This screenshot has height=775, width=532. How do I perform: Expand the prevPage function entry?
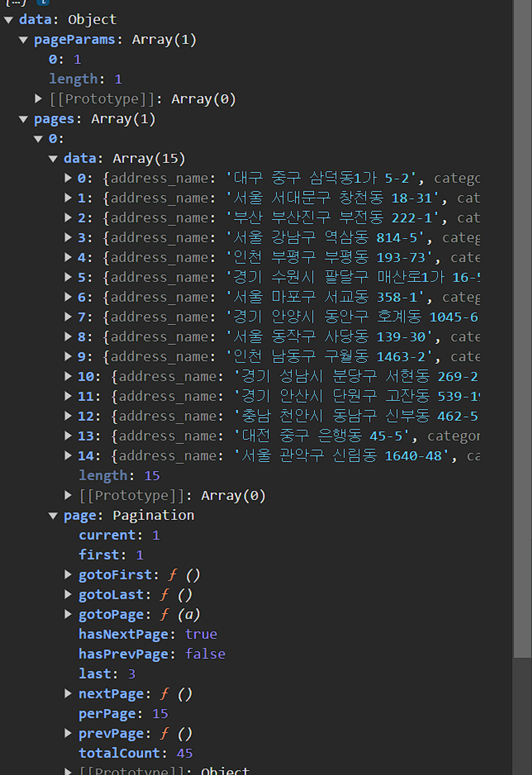(x=68, y=733)
